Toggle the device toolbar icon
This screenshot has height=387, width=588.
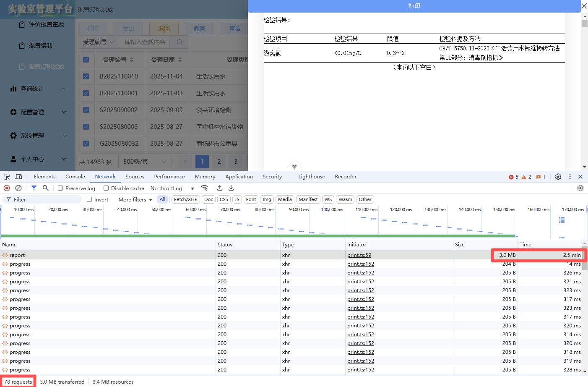tap(18, 177)
